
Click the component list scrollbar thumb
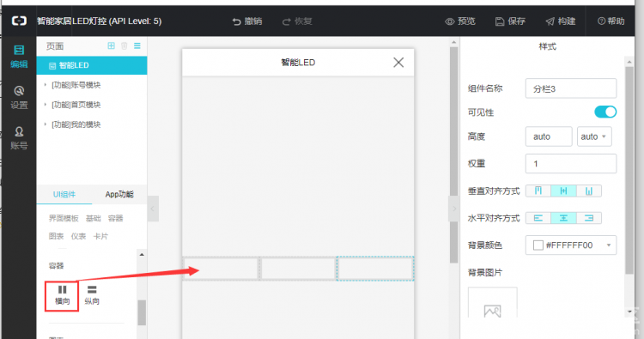point(142,312)
